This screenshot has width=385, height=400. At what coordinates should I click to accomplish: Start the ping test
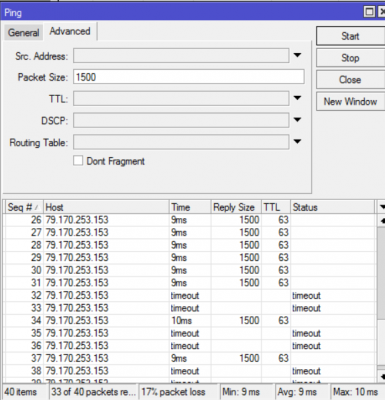coord(350,36)
